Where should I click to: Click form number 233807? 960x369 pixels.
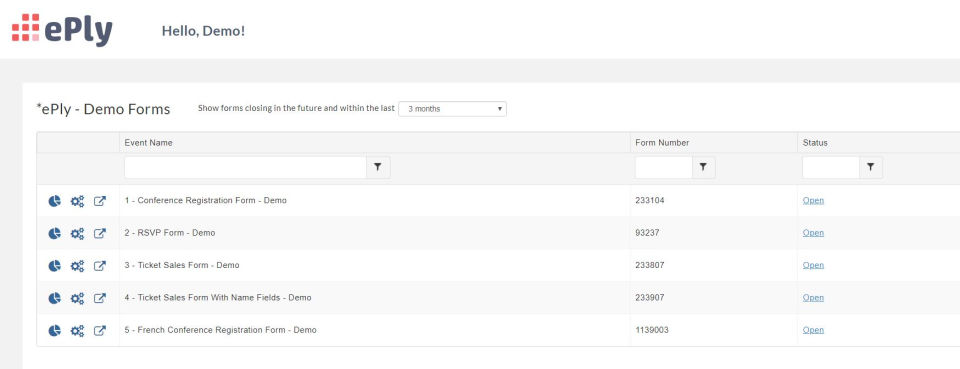[x=650, y=265]
